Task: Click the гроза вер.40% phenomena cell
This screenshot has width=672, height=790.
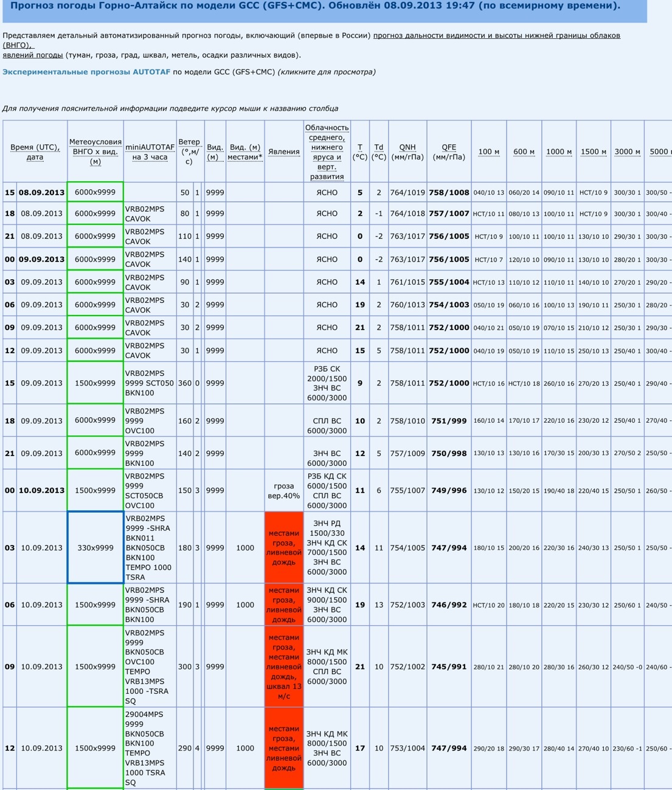Action: click(283, 490)
